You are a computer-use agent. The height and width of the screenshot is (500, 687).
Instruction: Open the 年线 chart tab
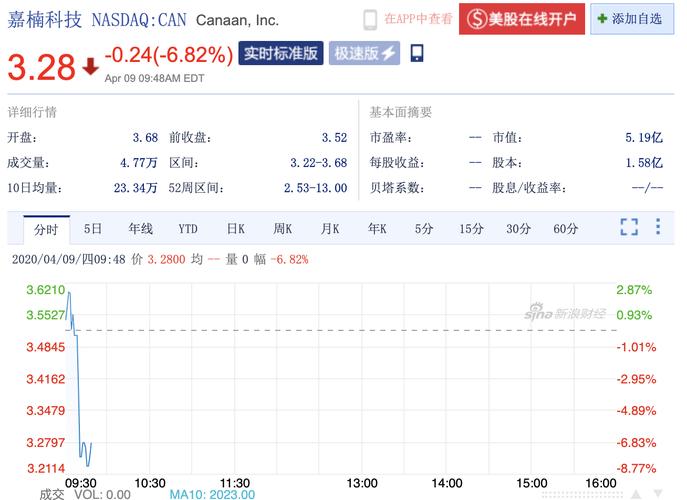[x=141, y=229]
